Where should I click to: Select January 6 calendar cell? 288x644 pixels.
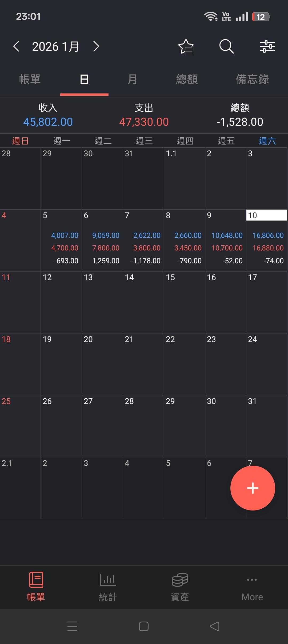click(x=102, y=240)
